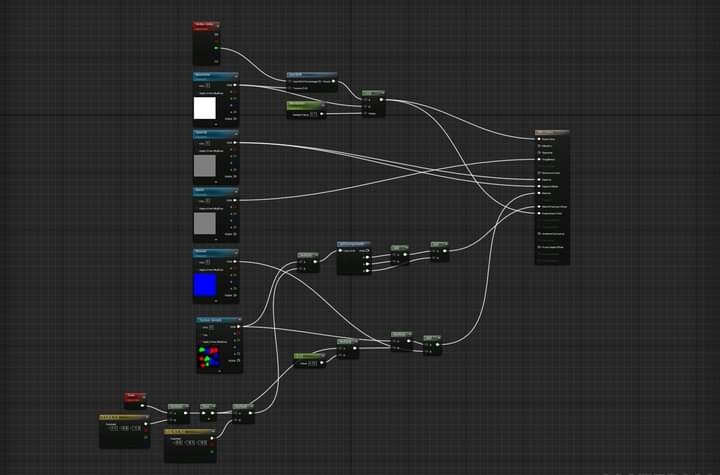Click the white texture preview thumbnail

(x=205, y=107)
